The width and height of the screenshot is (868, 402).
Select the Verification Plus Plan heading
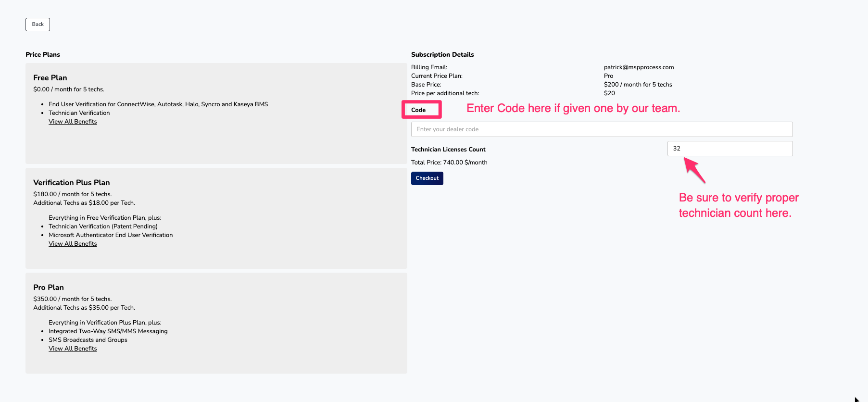coord(71,183)
